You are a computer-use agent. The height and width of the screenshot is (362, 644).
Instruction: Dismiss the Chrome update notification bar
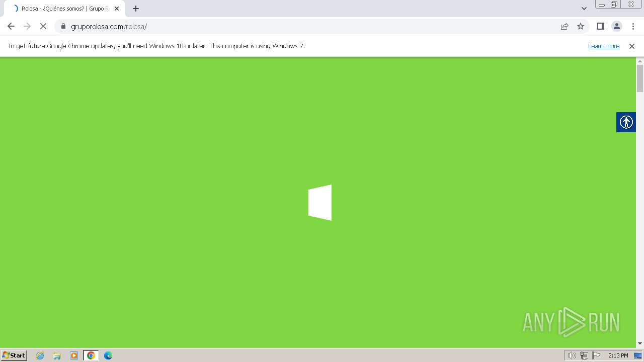tap(632, 46)
